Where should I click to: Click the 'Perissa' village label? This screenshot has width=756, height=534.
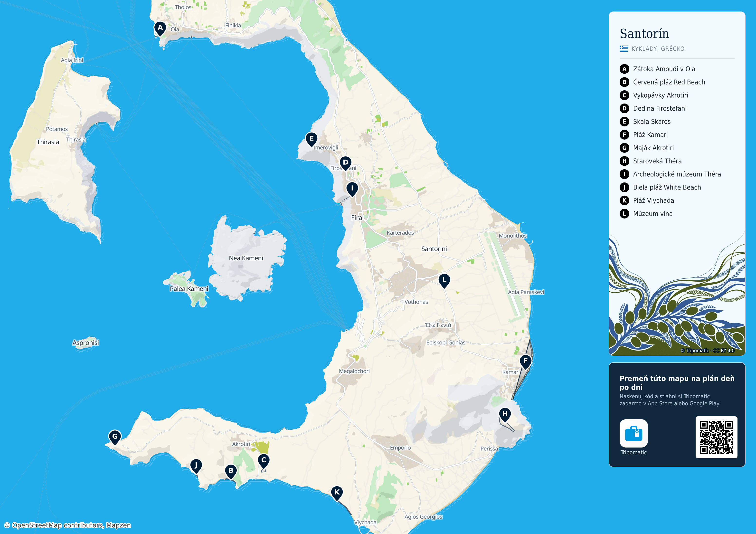(489, 448)
